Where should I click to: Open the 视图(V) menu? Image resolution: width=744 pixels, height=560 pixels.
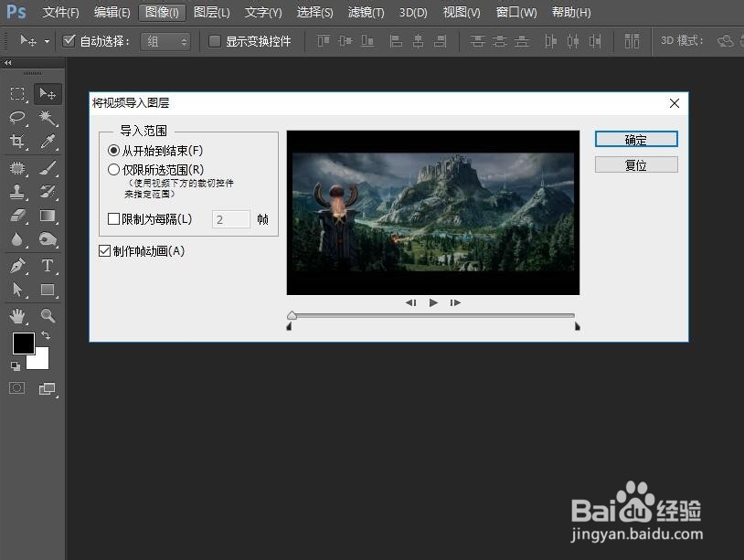point(462,12)
